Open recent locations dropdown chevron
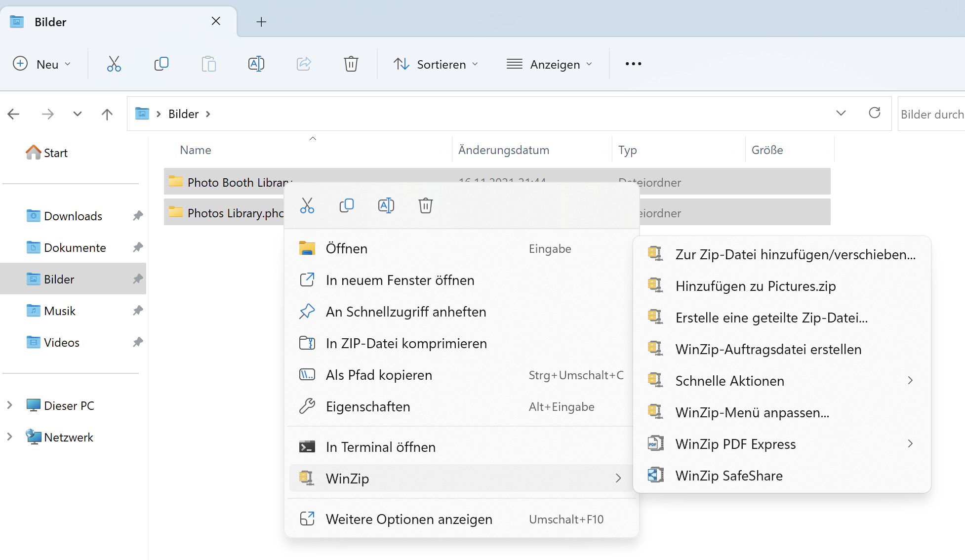The height and width of the screenshot is (560, 965). point(78,114)
